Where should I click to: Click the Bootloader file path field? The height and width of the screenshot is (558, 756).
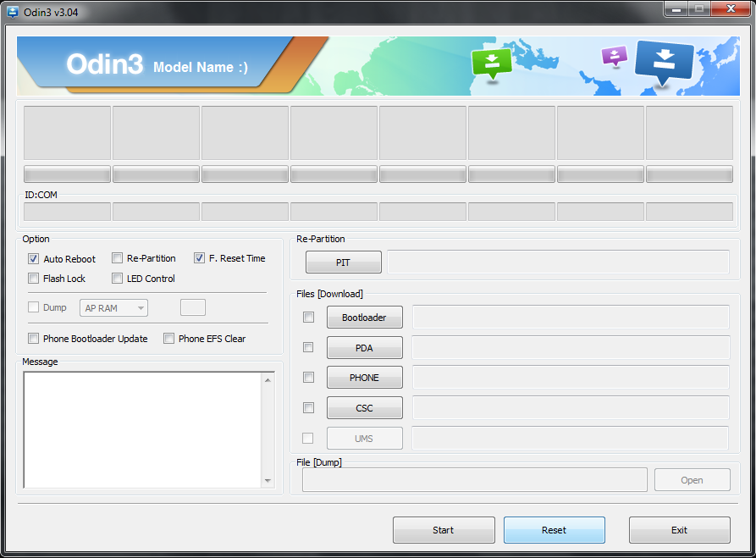click(x=571, y=317)
